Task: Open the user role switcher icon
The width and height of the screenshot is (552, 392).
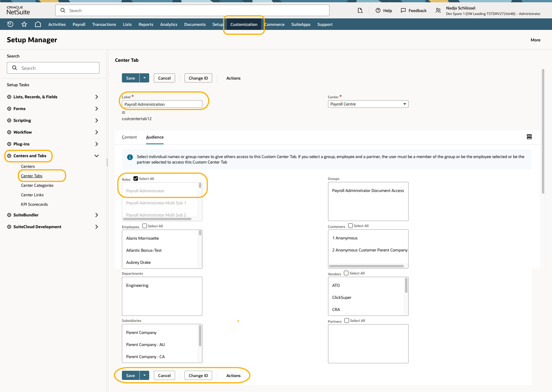Action: pos(438,11)
